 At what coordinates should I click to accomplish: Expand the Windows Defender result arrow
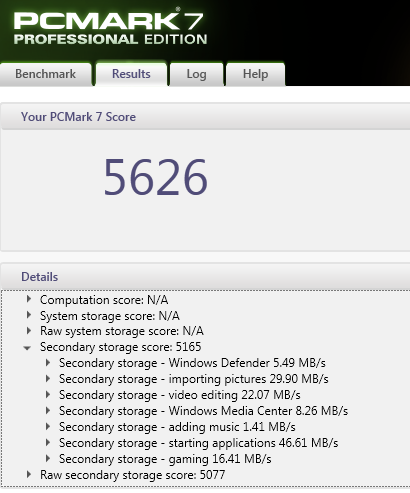pyautogui.click(x=48, y=363)
